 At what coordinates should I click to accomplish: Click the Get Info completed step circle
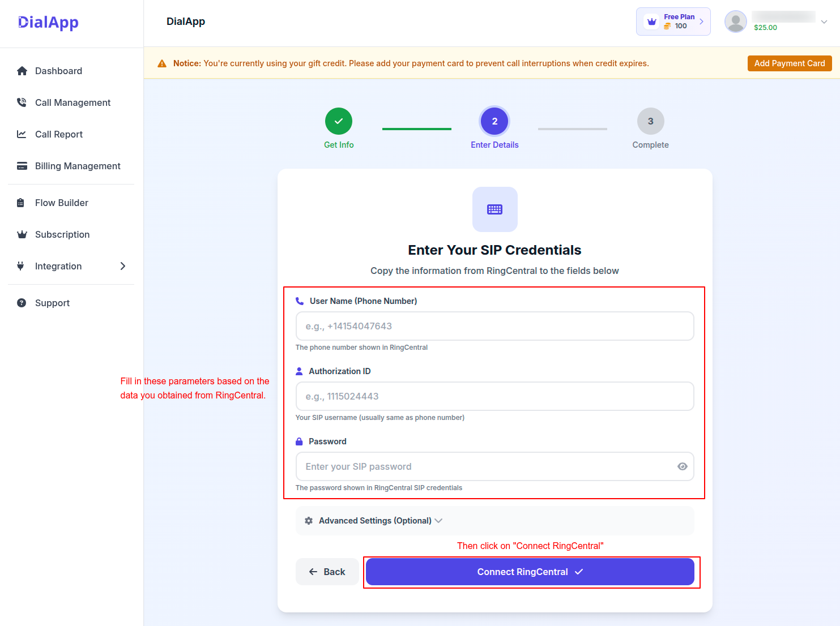point(339,121)
